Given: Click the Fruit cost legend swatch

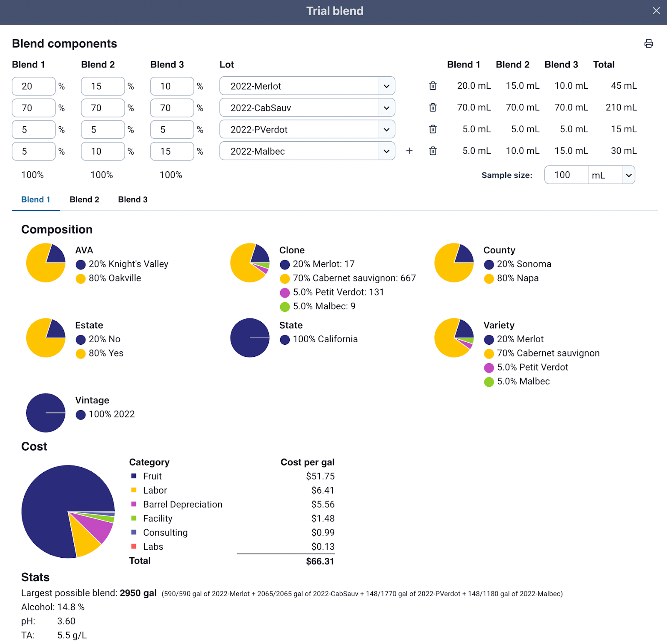Looking at the screenshot, I should pos(134,476).
